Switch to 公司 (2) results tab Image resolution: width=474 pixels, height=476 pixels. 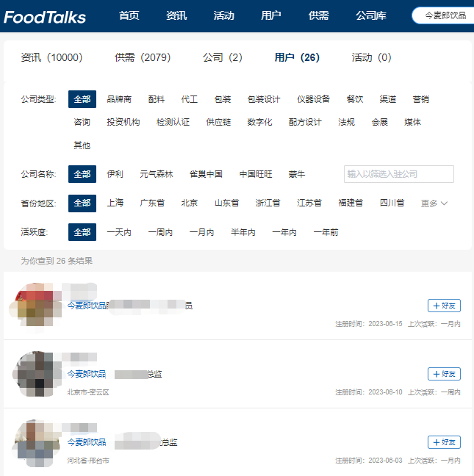(223, 57)
